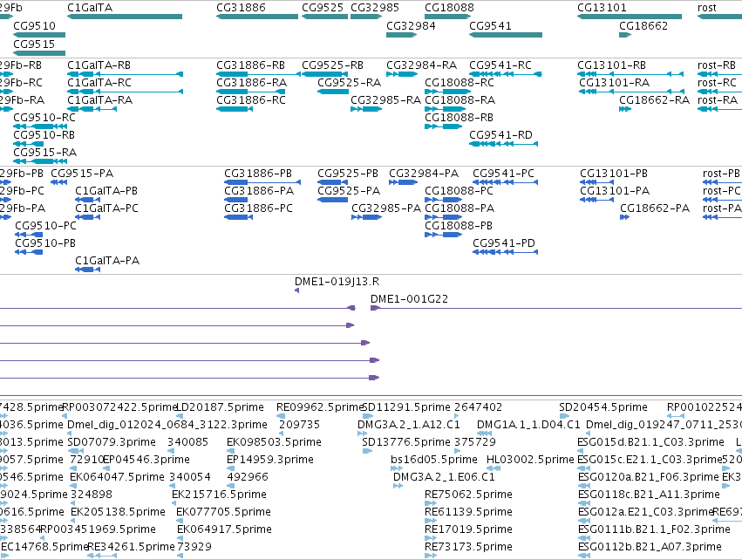
Task: Open the CG32984-RA transcript label
Action: pos(422,65)
